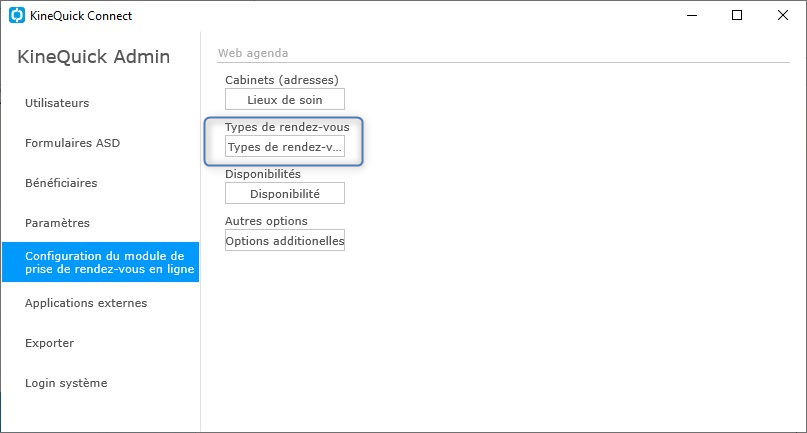Open Options additionnelles
The image size is (807, 433).
coord(285,240)
